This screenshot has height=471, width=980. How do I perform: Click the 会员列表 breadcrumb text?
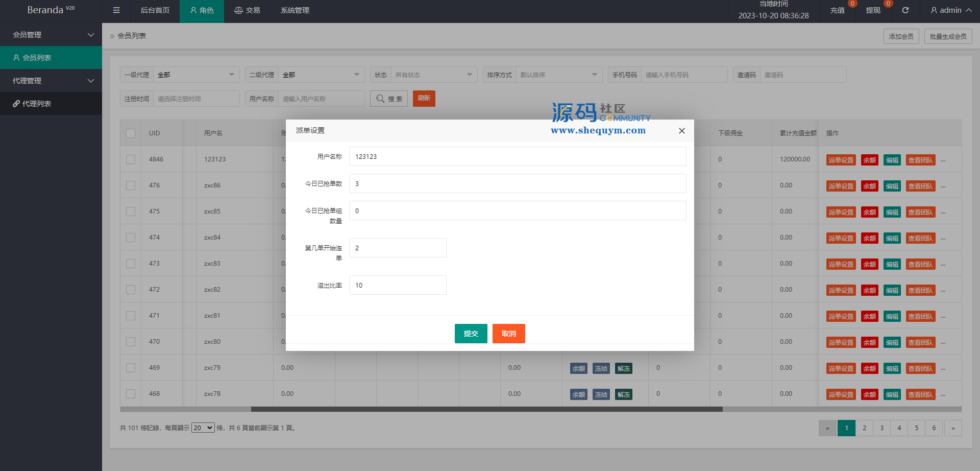[132, 36]
